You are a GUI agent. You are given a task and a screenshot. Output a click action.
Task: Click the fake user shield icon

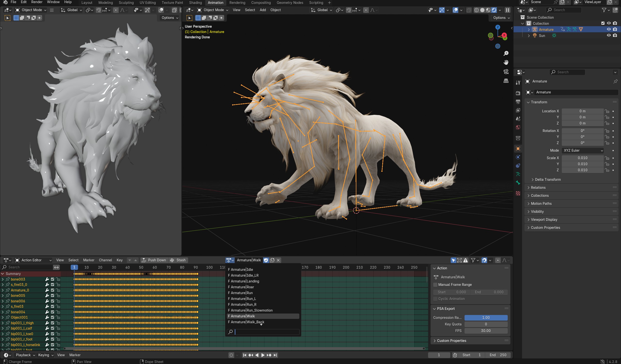[x=266, y=260]
